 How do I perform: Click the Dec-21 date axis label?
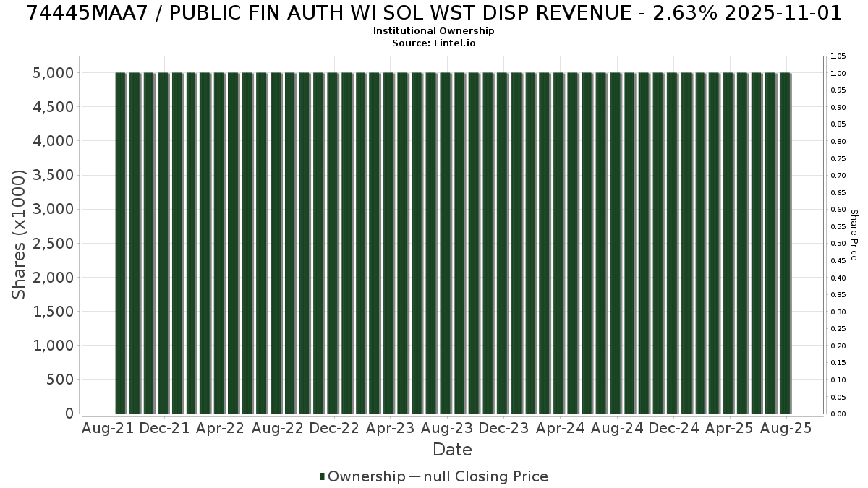point(165,428)
